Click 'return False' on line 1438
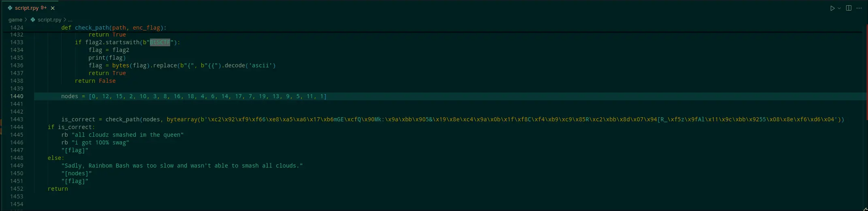Image resolution: width=868 pixels, height=211 pixels. pos(95,81)
